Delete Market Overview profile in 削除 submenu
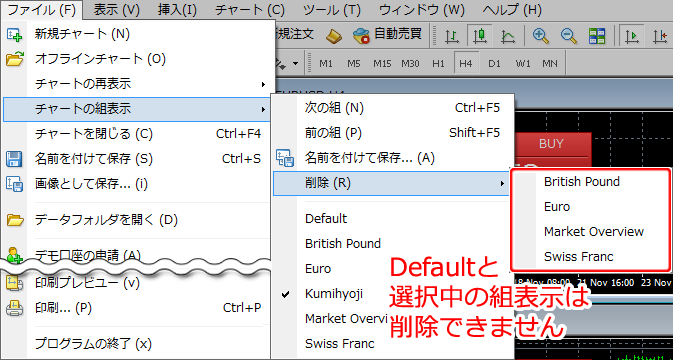 [590, 232]
